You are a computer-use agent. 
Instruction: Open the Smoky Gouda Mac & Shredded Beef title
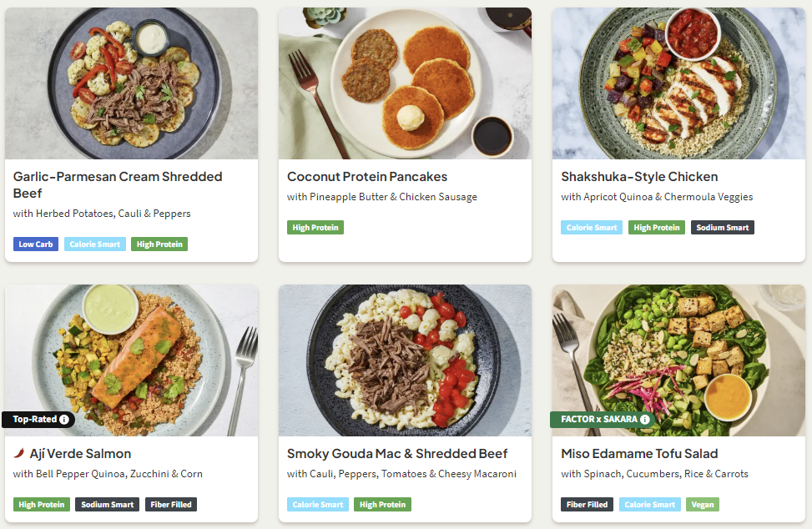(396, 454)
